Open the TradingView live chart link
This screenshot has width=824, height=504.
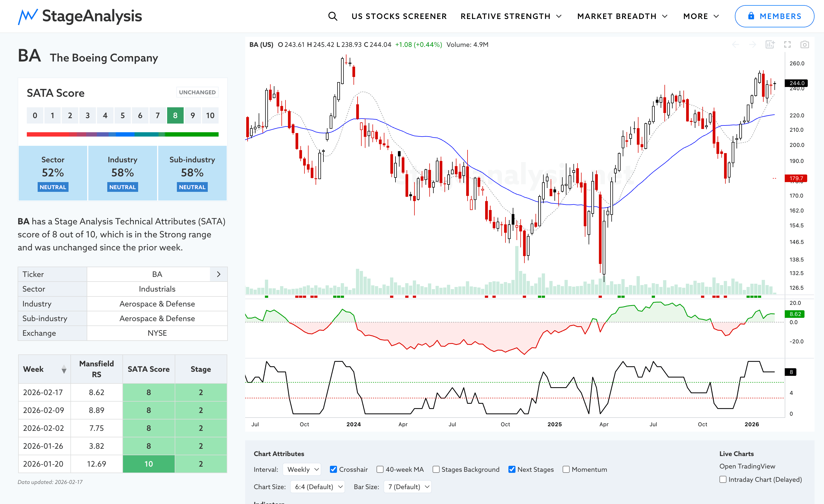(x=747, y=466)
